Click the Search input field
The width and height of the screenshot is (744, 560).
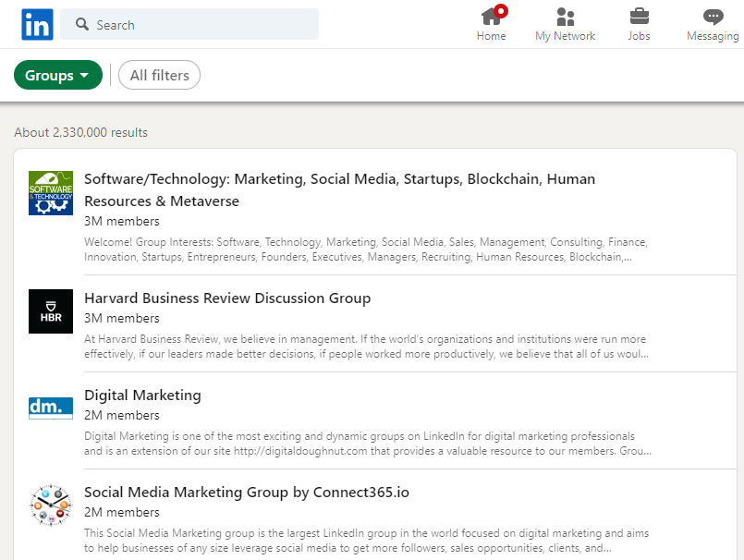(x=185, y=24)
